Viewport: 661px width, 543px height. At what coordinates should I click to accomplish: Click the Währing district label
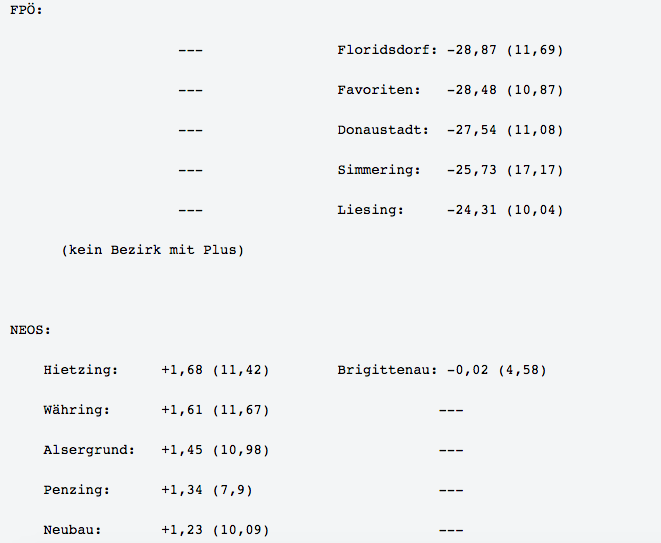click(x=77, y=410)
